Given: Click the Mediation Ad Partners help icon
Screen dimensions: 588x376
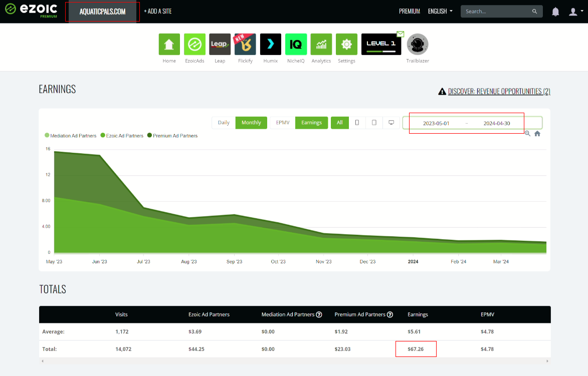Looking at the screenshot, I should point(319,314).
